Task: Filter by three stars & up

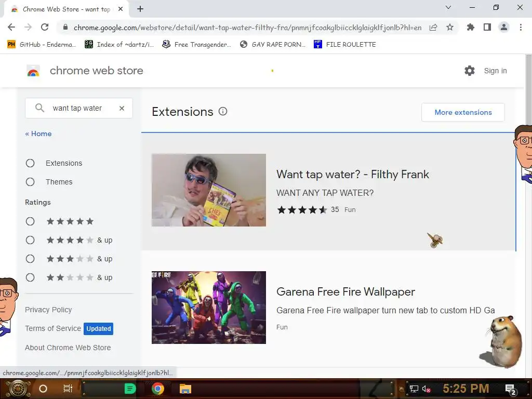Action: pos(30,259)
